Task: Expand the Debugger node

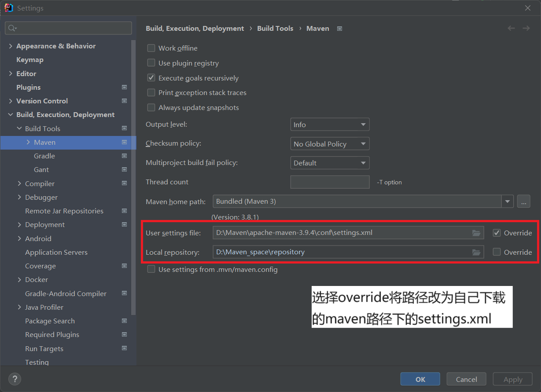Action: 19,197
